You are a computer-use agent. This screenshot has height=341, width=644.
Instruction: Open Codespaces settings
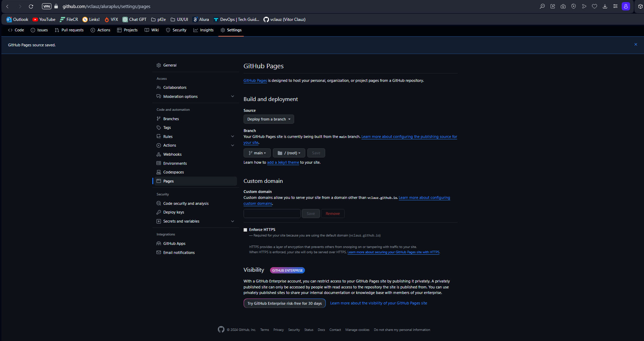[x=195, y=172]
